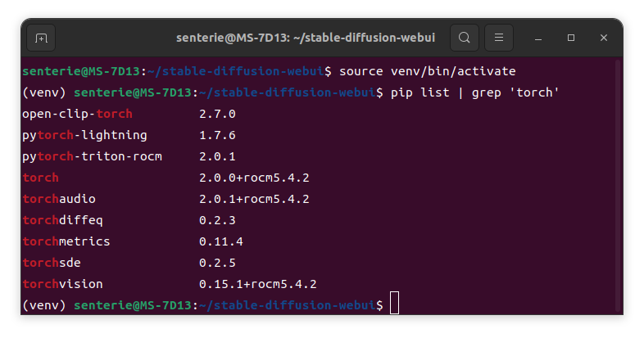Click the pytorch-triton-rocm package name
The width and height of the screenshot is (644, 338).
point(92,156)
